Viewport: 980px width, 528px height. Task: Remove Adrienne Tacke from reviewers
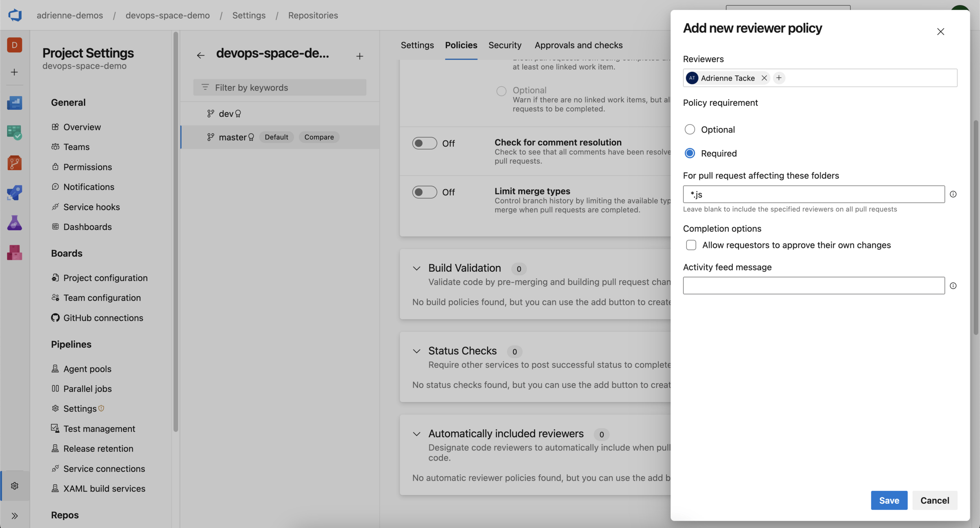point(764,78)
